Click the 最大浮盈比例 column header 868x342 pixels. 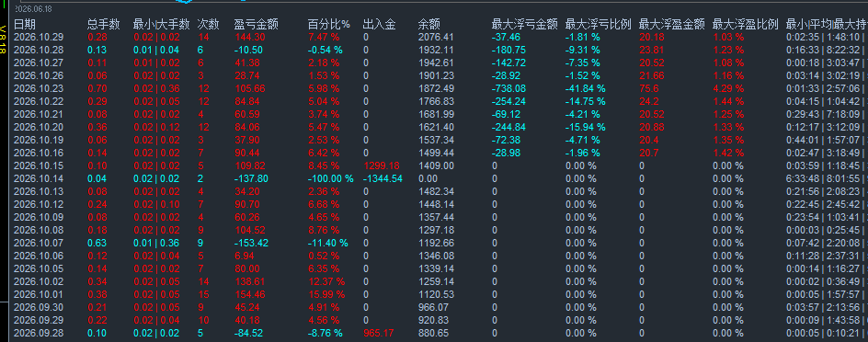746,24
